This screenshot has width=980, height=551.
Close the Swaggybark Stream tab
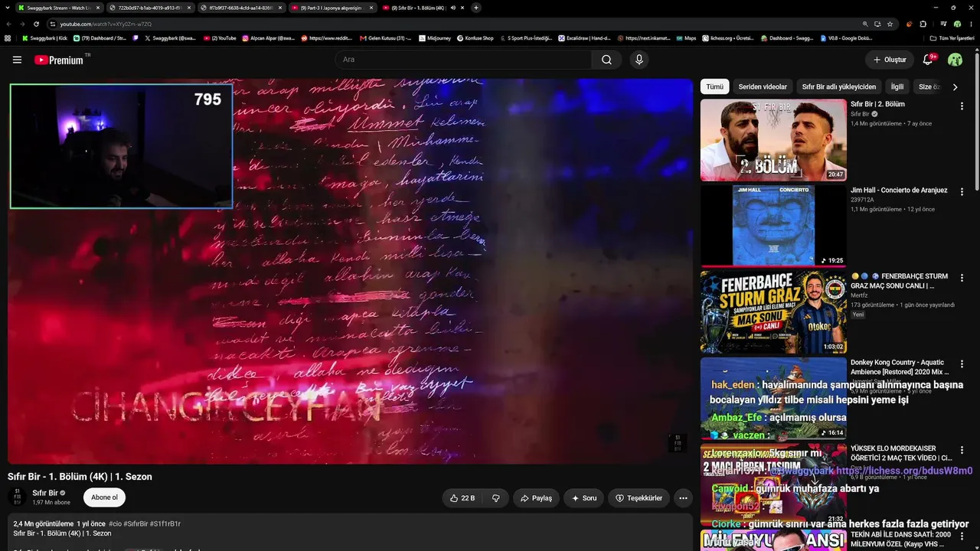tap(98, 8)
